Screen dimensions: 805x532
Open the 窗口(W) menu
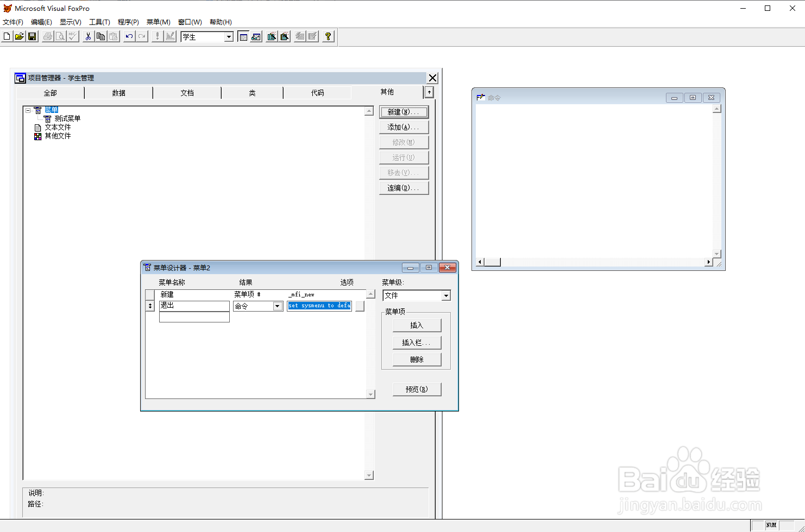[190, 22]
